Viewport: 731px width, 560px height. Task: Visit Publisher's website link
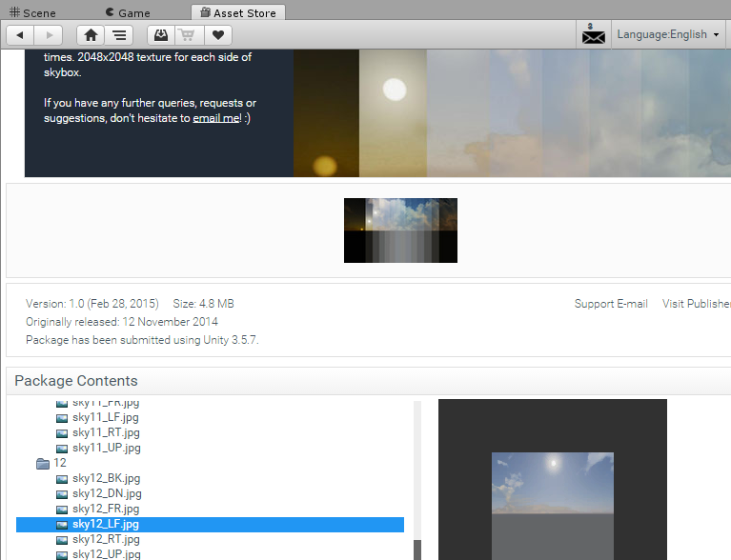(x=696, y=304)
